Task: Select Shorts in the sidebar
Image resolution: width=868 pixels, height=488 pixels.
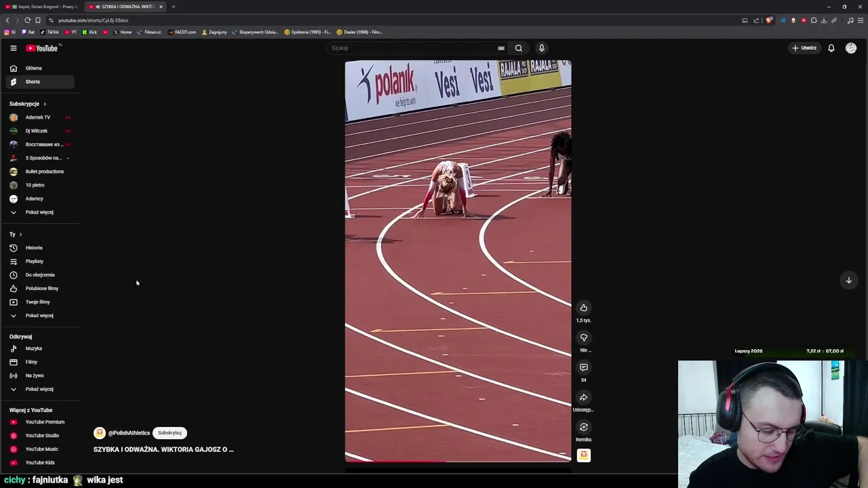Action: click(39, 82)
